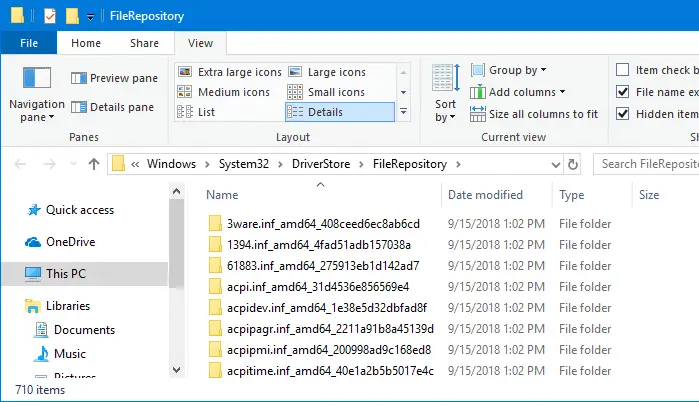The width and height of the screenshot is (699, 402).
Task: Click the folder icon of 3ware.inf row
Action: (x=215, y=223)
